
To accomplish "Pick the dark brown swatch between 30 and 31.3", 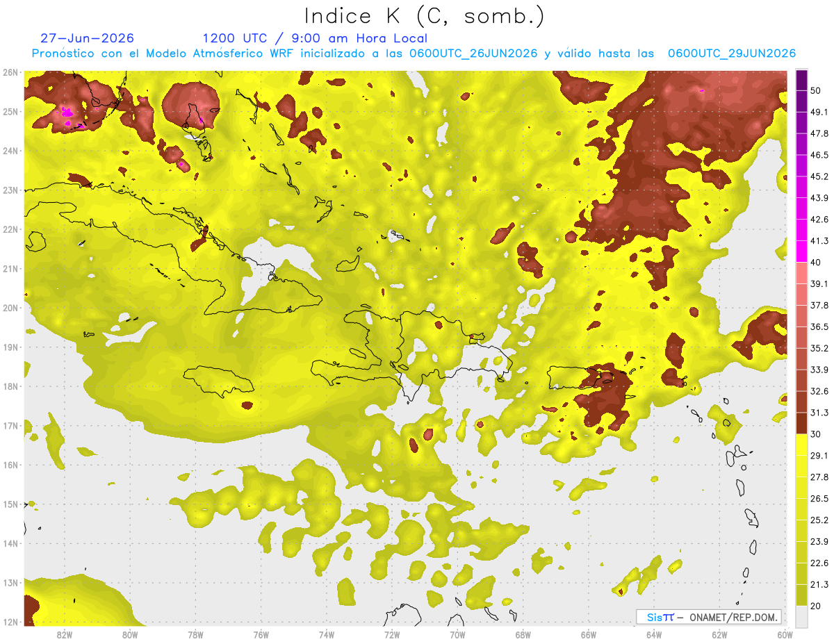I will pos(801,424).
